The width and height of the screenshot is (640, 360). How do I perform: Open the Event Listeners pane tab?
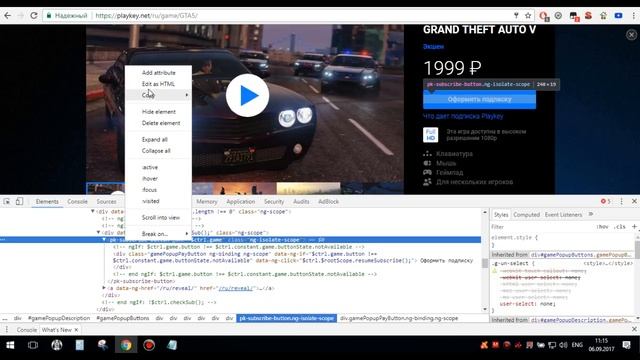563,215
